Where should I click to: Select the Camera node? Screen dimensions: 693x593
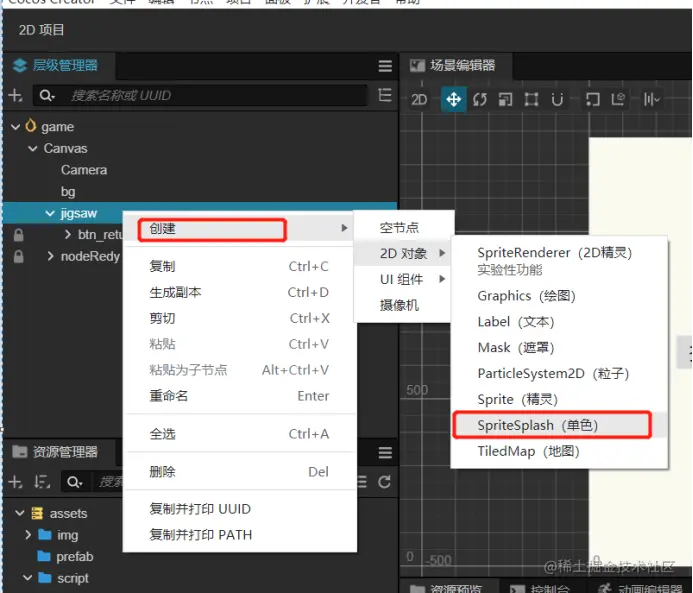[84, 170]
